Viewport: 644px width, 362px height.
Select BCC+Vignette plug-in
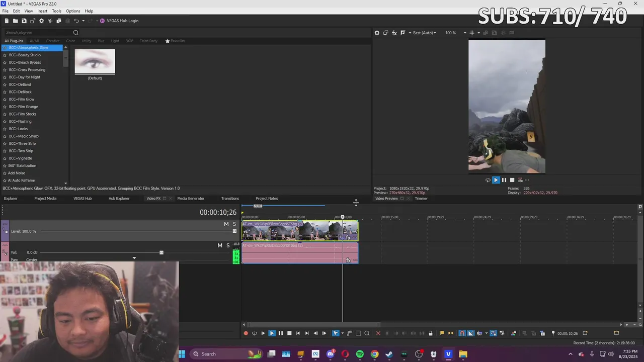pos(21,158)
